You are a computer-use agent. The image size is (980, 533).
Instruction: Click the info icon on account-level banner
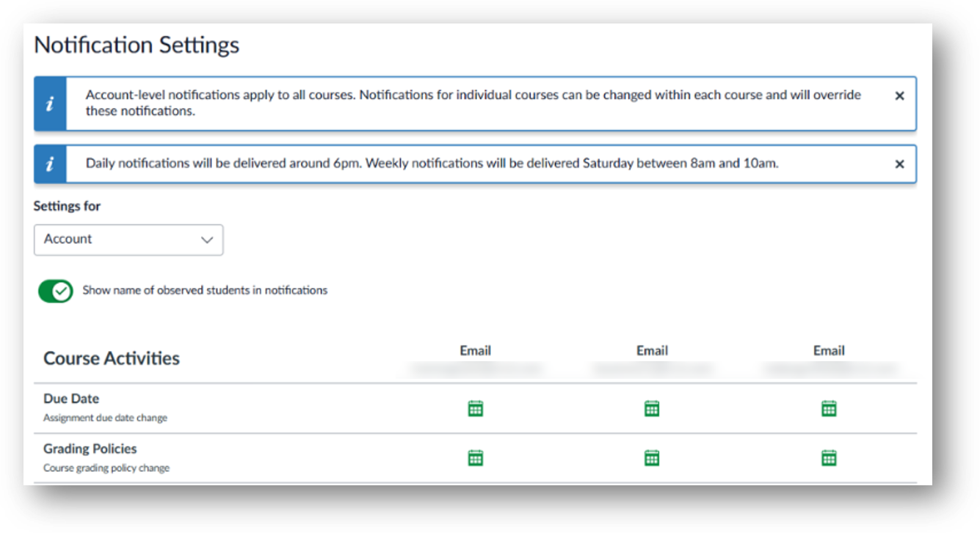50,104
